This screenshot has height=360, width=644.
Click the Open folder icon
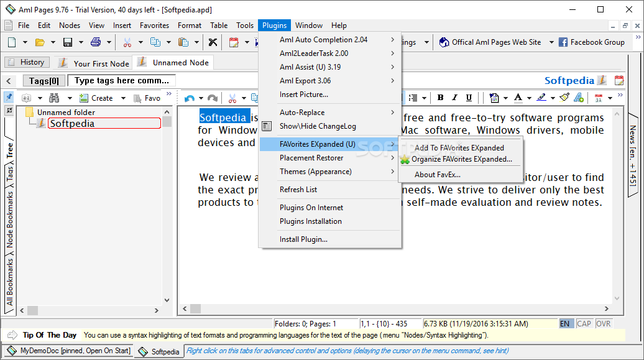(x=40, y=42)
